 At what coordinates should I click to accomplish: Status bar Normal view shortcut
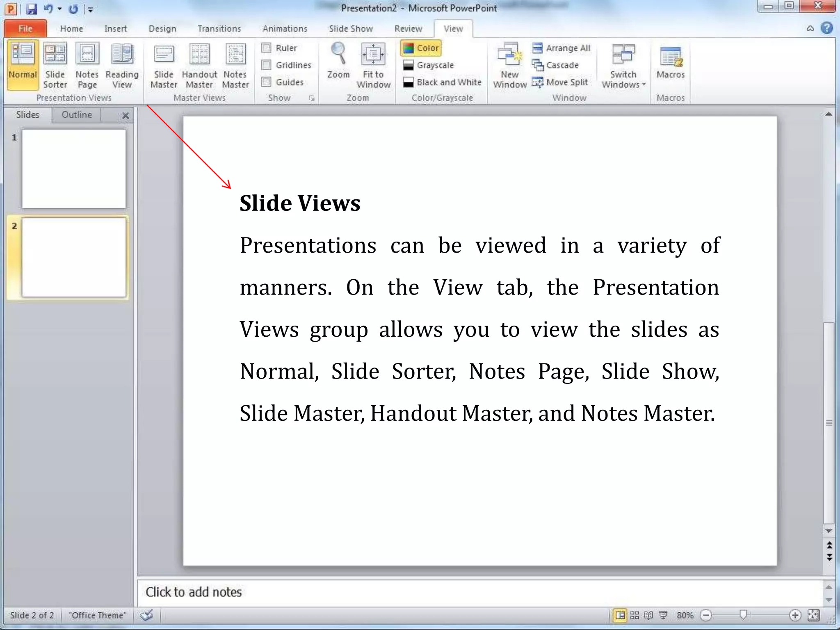(621, 615)
